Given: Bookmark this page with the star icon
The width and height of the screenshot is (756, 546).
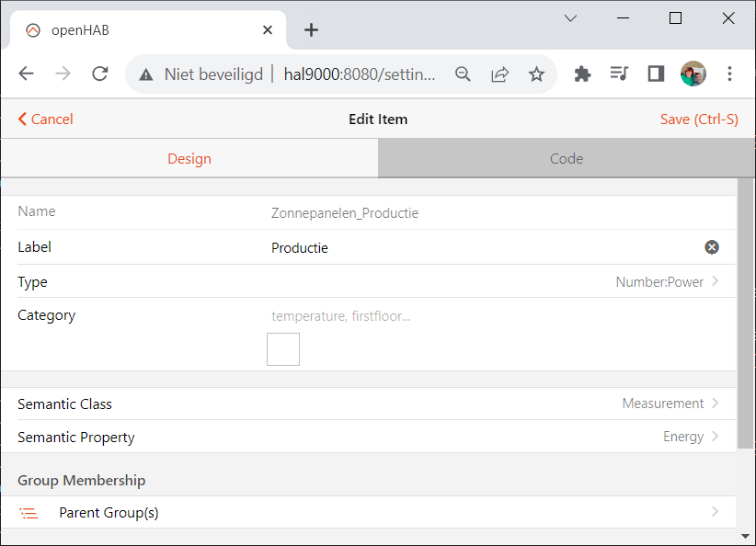Looking at the screenshot, I should [x=536, y=74].
